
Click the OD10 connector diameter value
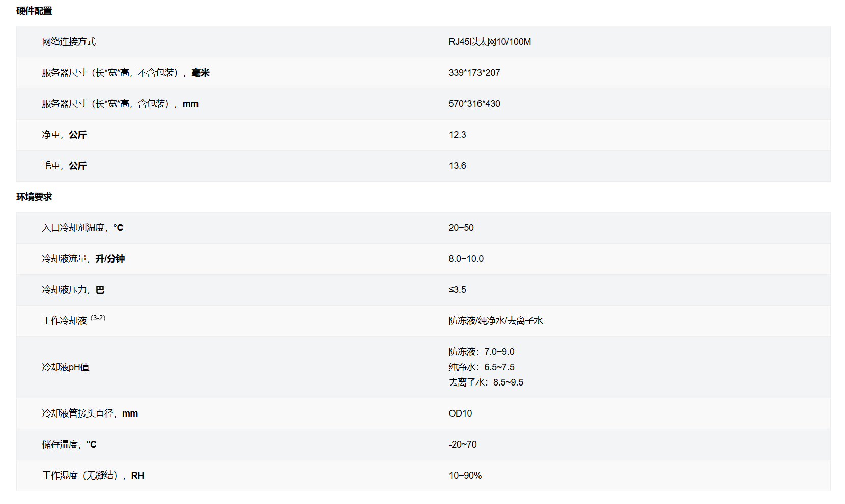(460, 413)
